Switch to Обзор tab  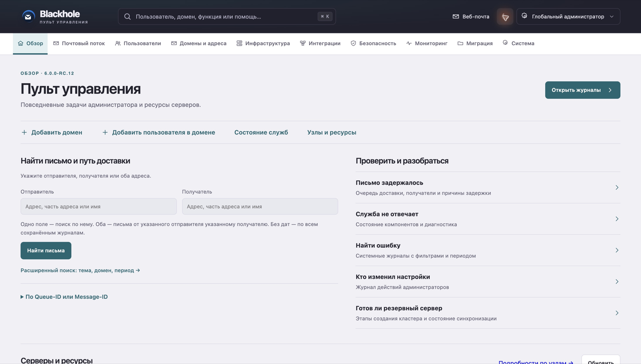tap(30, 43)
